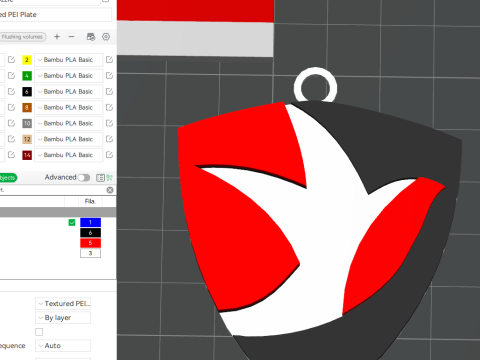Pick color of dark red filament swatch 14
Screen dimensions: 480x360
(27, 155)
